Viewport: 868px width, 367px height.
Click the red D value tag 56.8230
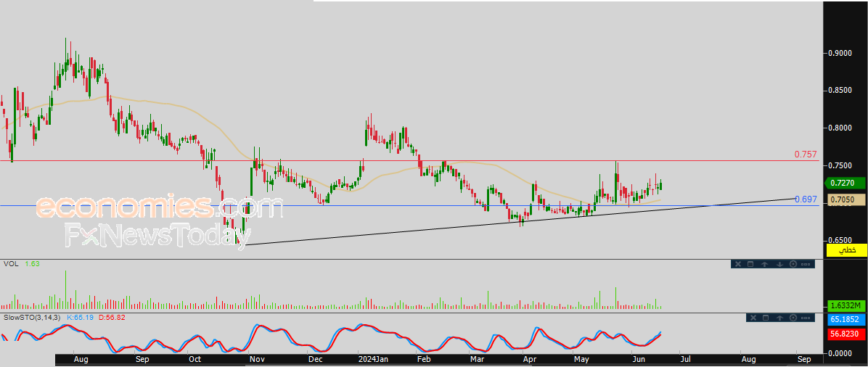(x=846, y=334)
